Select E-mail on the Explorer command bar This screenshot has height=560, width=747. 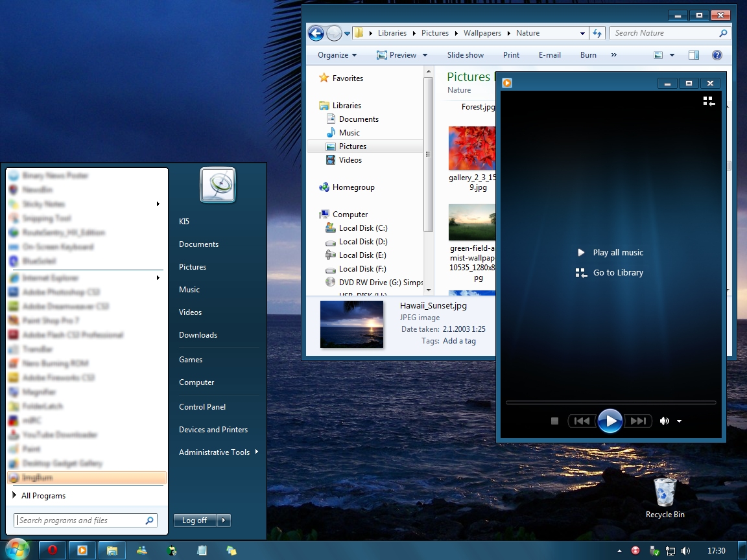click(549, 55)
